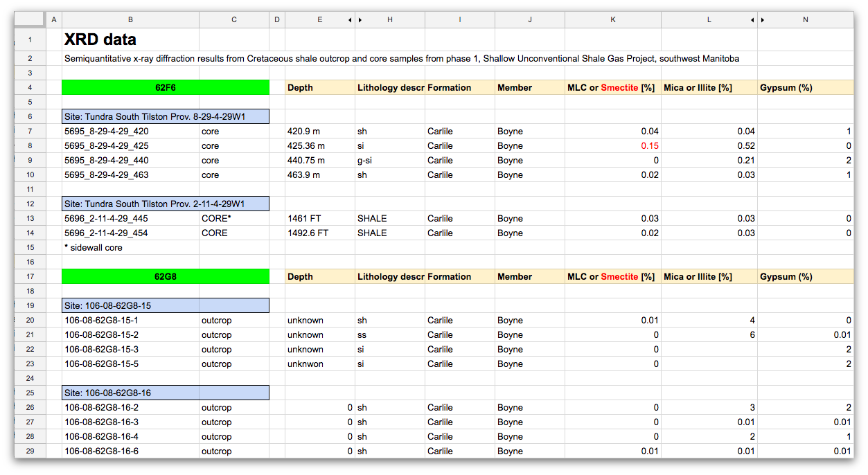Viewport: 868px width, 475px height.
Task: Select the misspelled 'unknwon' depth cell
Action: [320, 364]
